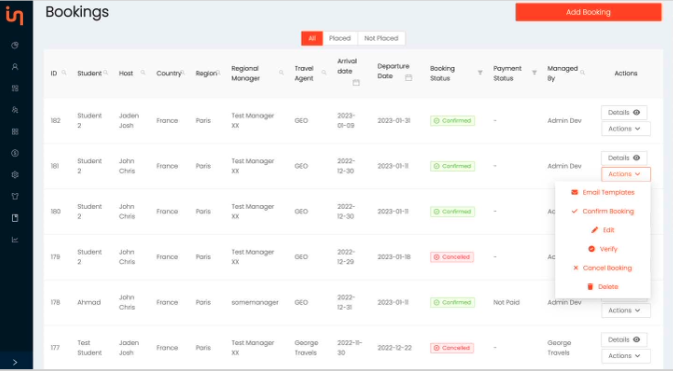Viewport: 673px width, 371px height.
Task: Click the Jaden Josh host for booking 182
Action: [x=129, y=121]
